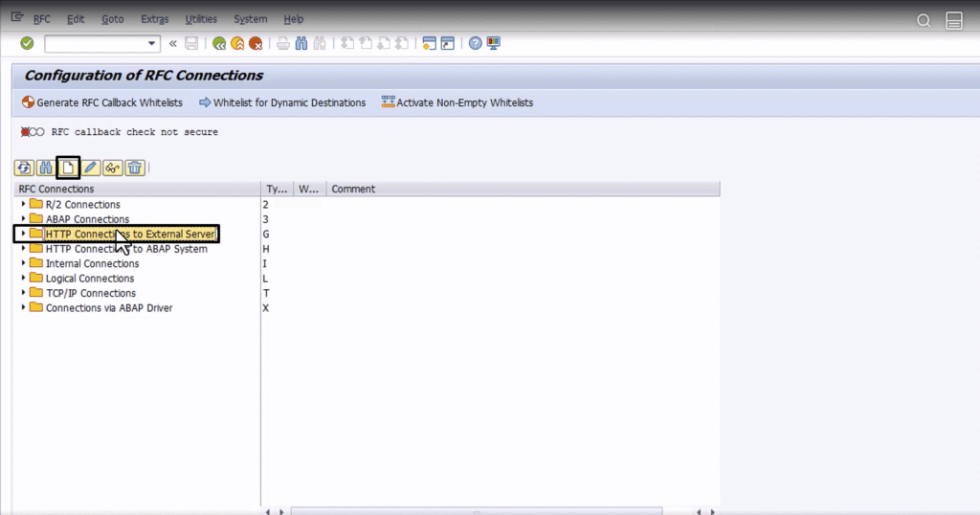Click the "RFC callback check not secure" text
Viewport: 980px width, 515px height.
[x=134, y=132]
